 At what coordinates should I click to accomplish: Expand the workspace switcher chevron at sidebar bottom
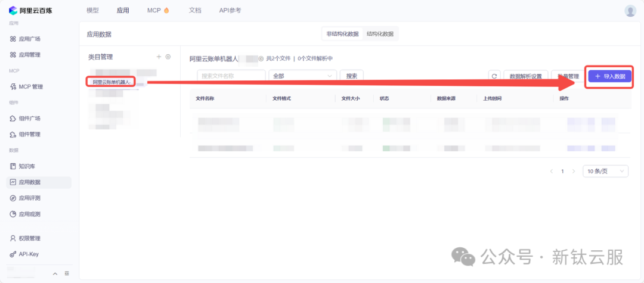tap(55, 273)
